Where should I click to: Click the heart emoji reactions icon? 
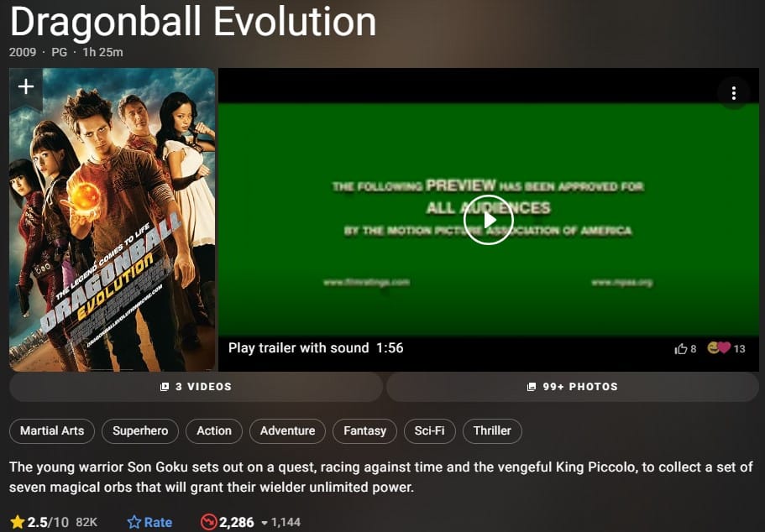pyautogui.click(x=719, y=347)
